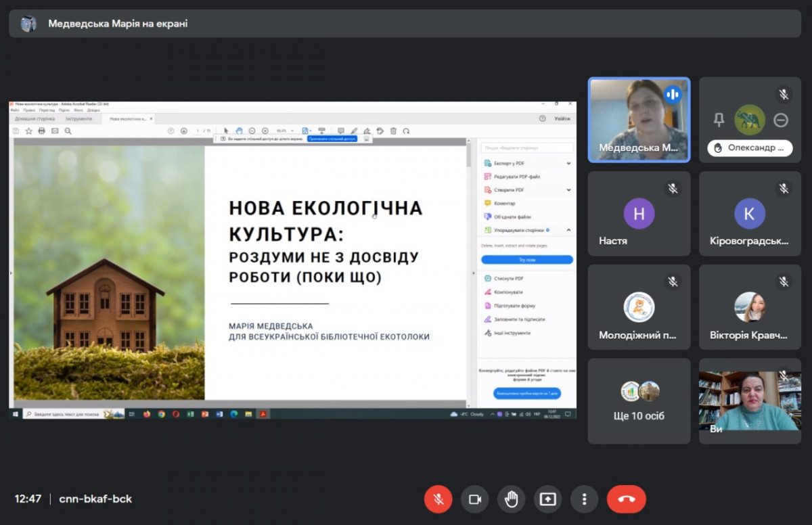Click the pin icon on Олександр tile
This screenshot has height=525, width=812.
point(719,120)
